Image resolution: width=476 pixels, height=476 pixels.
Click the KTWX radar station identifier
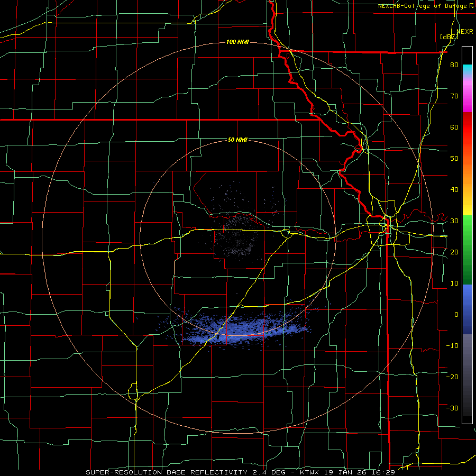pos(309,472)
